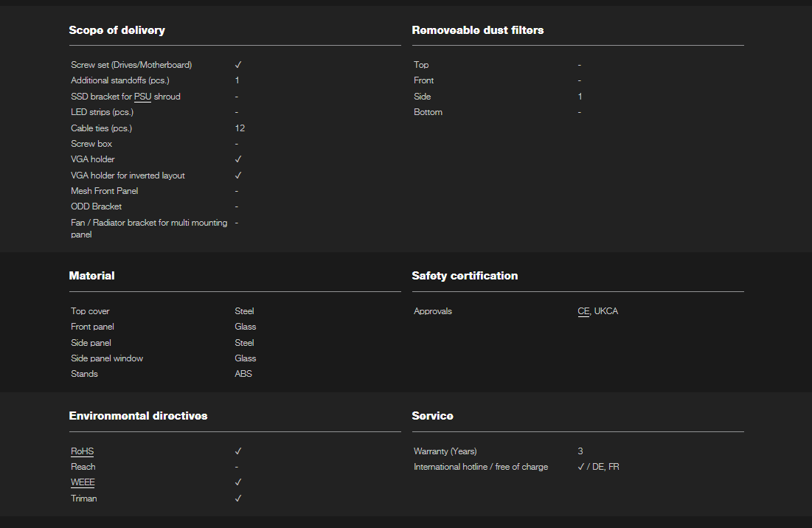Click the Service section heading
812x528 pixels.
(x=432, y=416)
